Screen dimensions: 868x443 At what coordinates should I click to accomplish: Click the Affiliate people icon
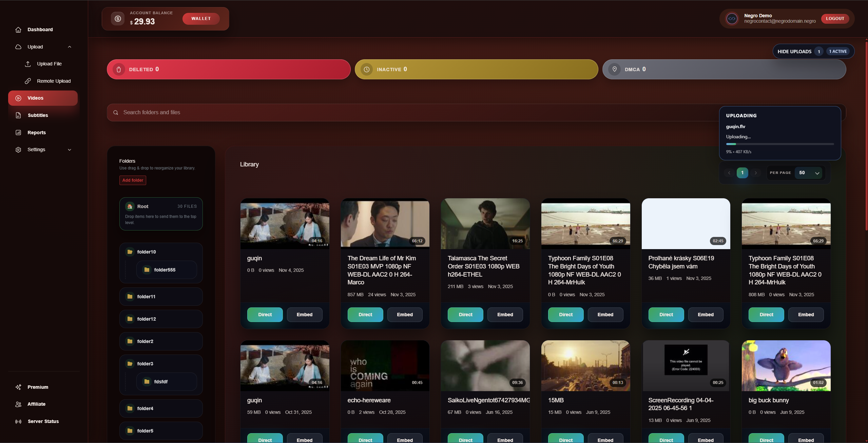[18, 404]
